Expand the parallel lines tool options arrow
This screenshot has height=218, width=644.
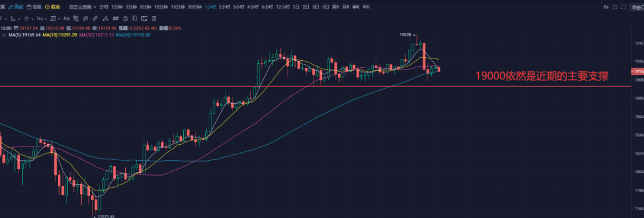click(32, 19)
